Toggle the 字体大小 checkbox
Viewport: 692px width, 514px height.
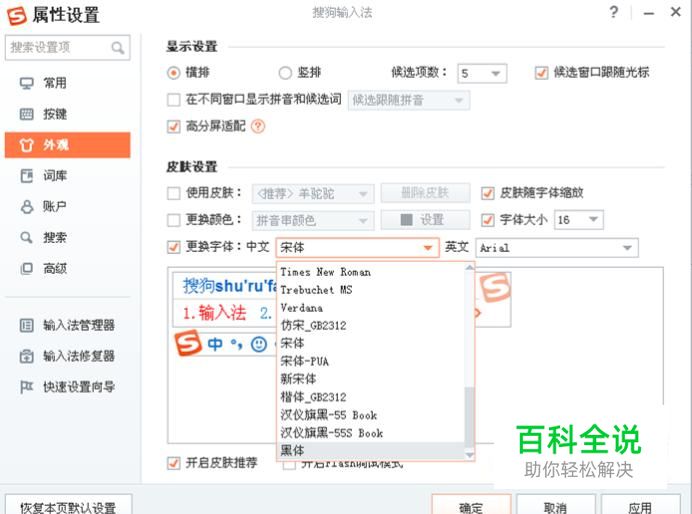tap(488, 220)
